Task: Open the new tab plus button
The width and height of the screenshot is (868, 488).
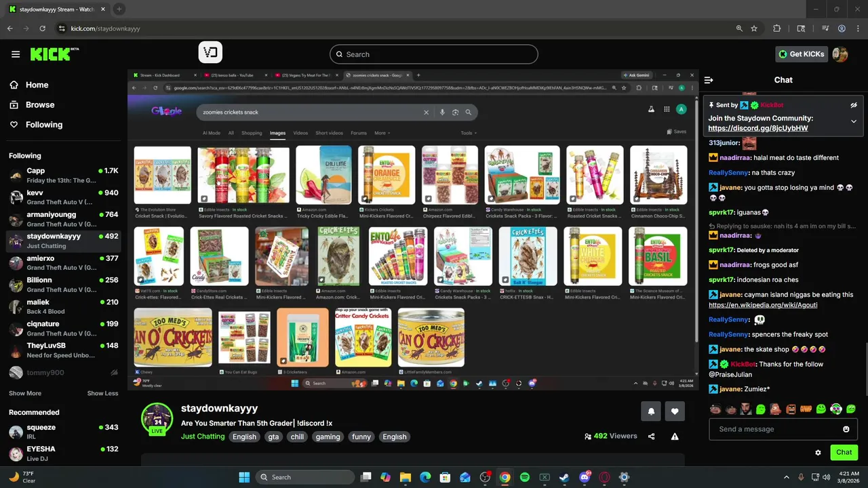Action: coord(119,9)
